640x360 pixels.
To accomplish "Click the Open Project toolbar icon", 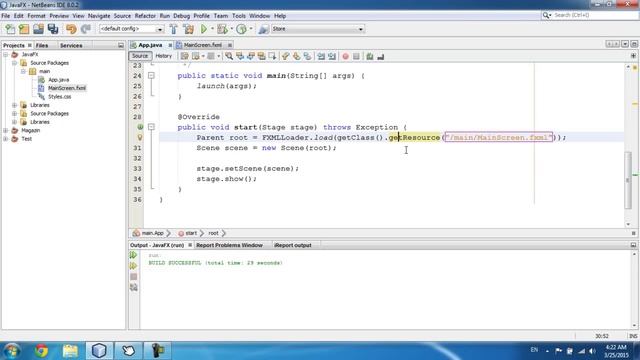I will click(38, 29).
